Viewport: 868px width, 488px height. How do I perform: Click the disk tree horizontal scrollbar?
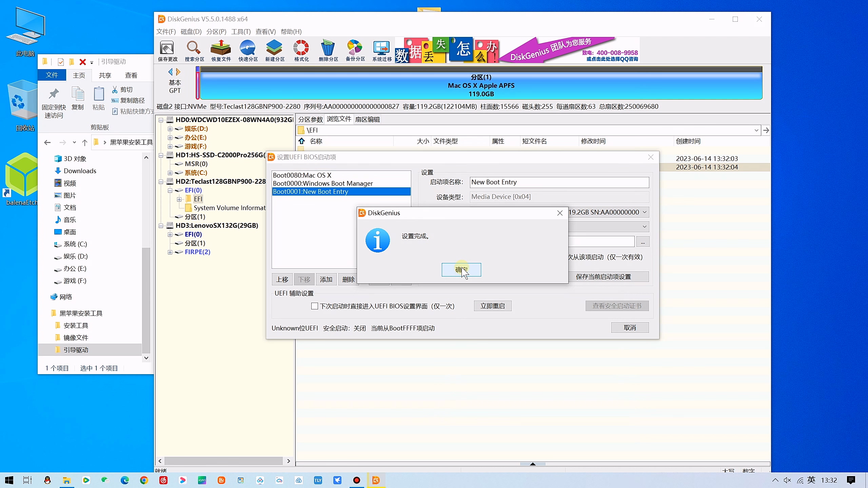click(x=224, y=461)
